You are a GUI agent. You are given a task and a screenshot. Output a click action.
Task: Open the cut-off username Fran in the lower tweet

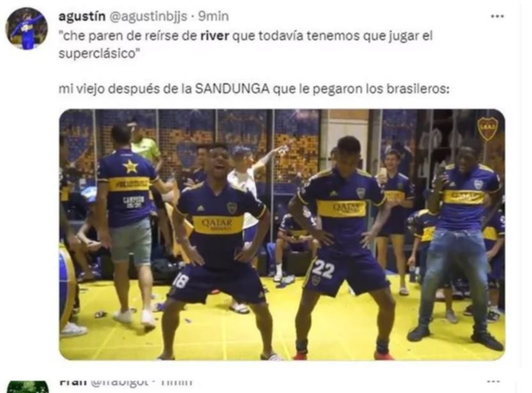(x=73, y=381)
